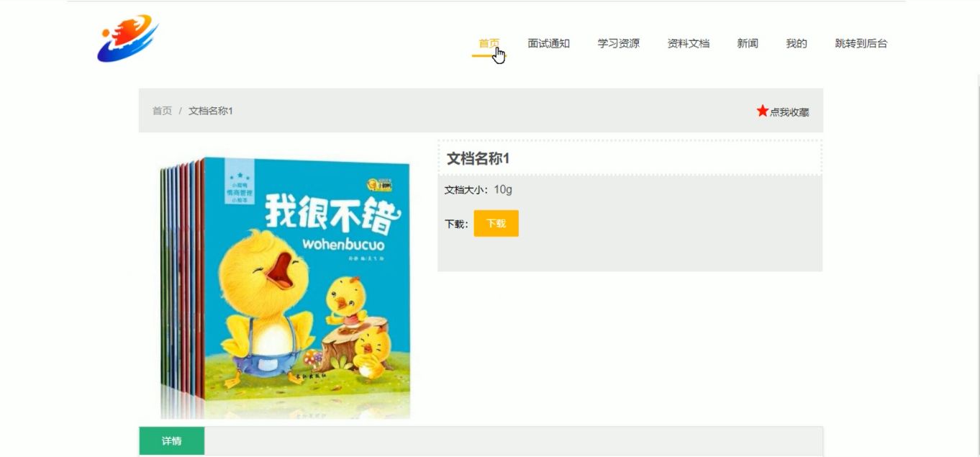Click the site logo in the header
This screenshot has height=457, width=980.
(x=128, y=38)
